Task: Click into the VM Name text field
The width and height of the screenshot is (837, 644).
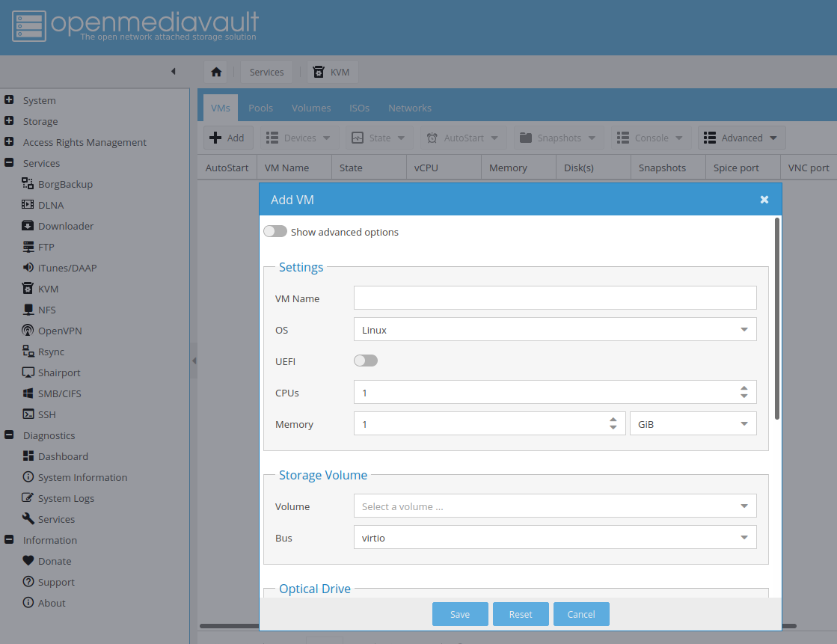Action: 554,298
